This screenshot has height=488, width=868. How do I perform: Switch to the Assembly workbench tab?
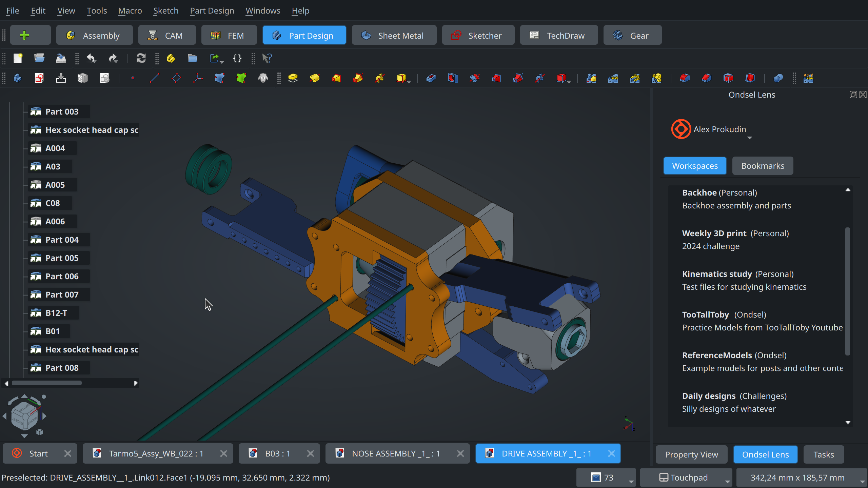click(x=94, y=35)
